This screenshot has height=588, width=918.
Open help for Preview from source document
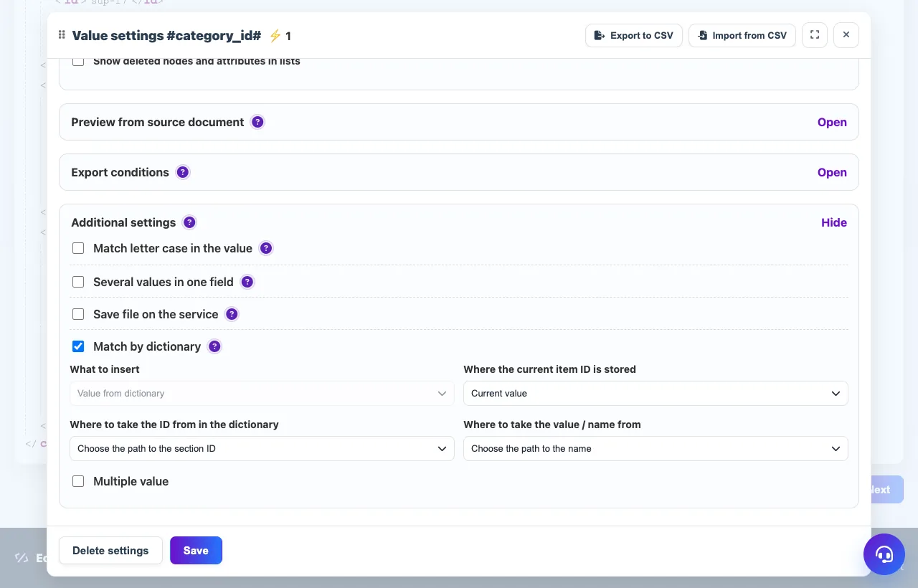click(257, 122)
